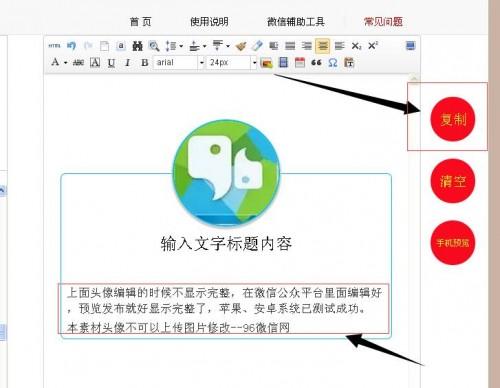Image resolution: width=500 pixels, height=388 pixels.
Task: Apply superscript formatting
Action: click(x=373, y=45)
